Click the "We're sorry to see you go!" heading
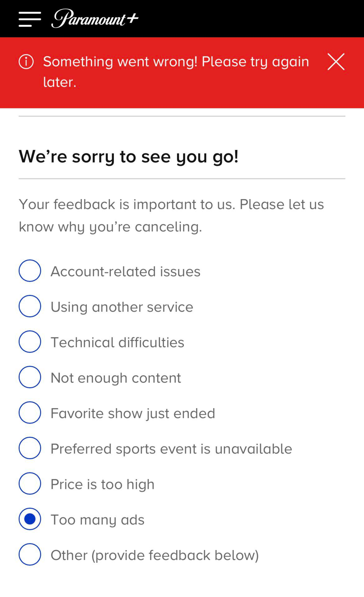The height and width of the screenshot is (597, 364). tap(129, 157)
